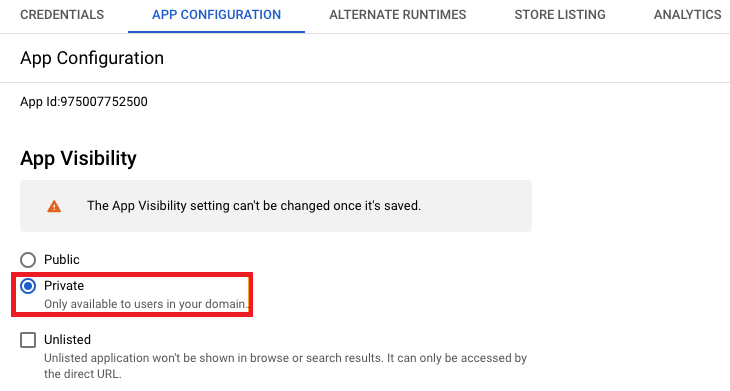Switch to the Credentials tab

coord(62,15)
